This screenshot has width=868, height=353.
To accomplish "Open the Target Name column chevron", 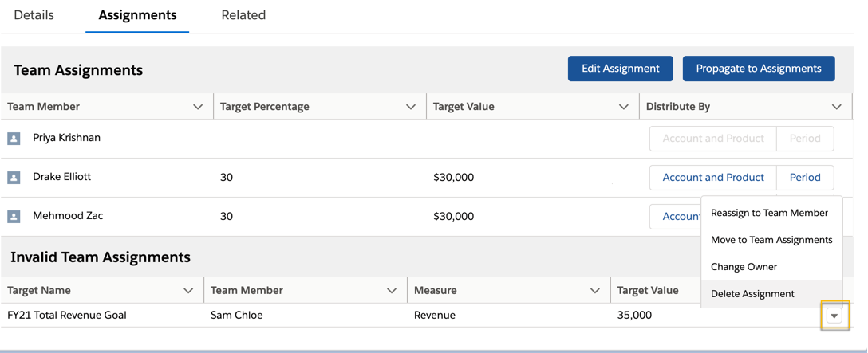I will 188,291.
